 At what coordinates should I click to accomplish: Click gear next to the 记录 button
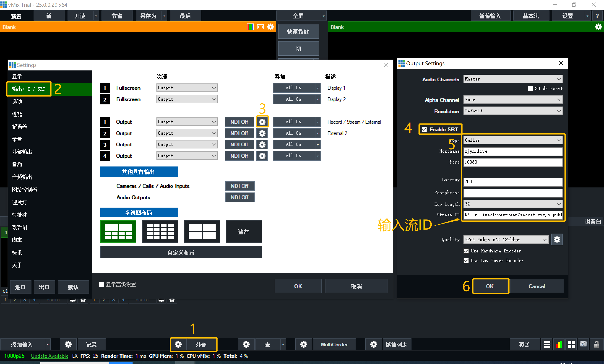coord(68,344)
